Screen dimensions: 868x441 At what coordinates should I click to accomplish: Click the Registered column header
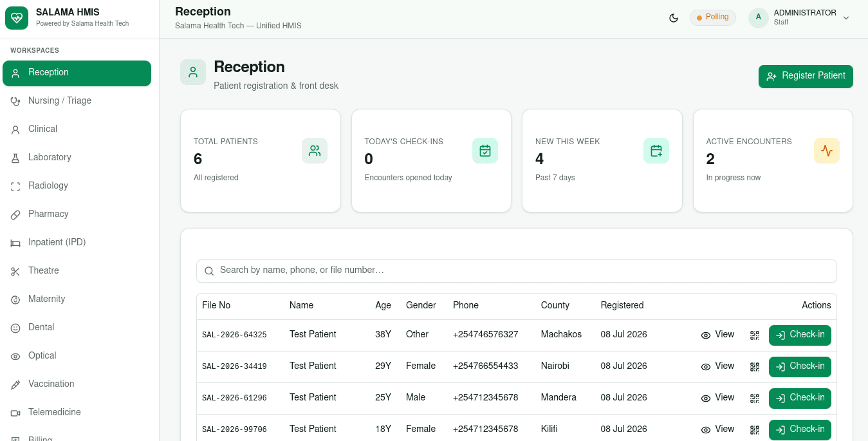(622, 305)
